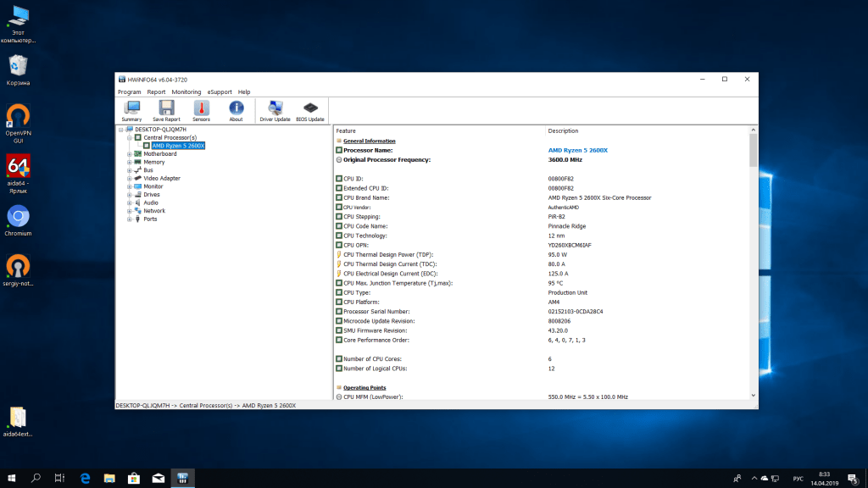The width and height of the screenshot is (868, 488).
Task: Select the Ports tree item
Action: tap(150, 219)
